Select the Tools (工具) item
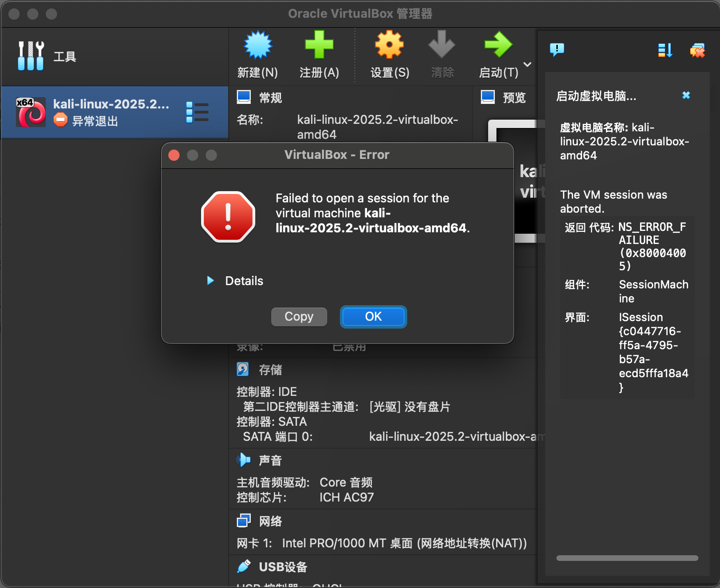Viewport: 720px width, 588px height. coord(115,57)
